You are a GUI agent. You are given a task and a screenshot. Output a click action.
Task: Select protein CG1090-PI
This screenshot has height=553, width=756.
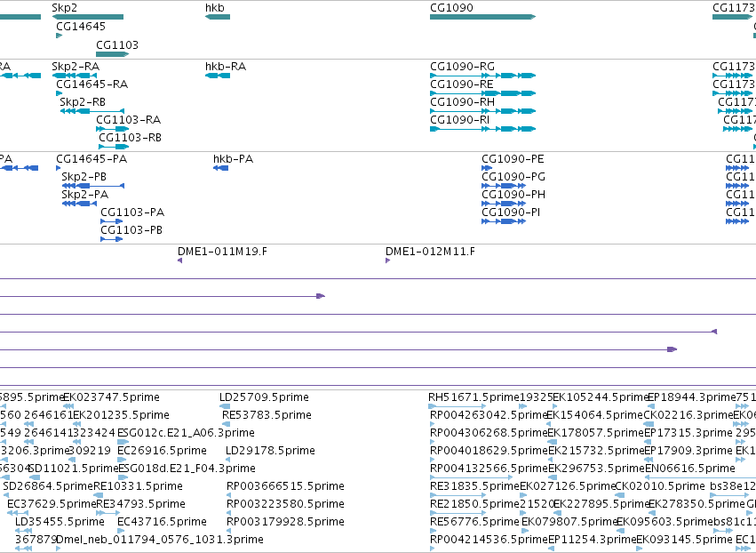tap(511, 212)
